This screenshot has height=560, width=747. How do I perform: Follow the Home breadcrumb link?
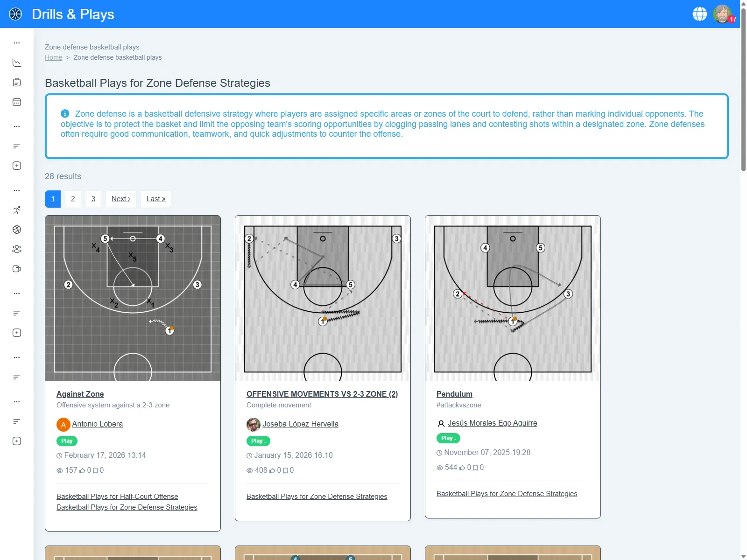(x=53, y=57)
